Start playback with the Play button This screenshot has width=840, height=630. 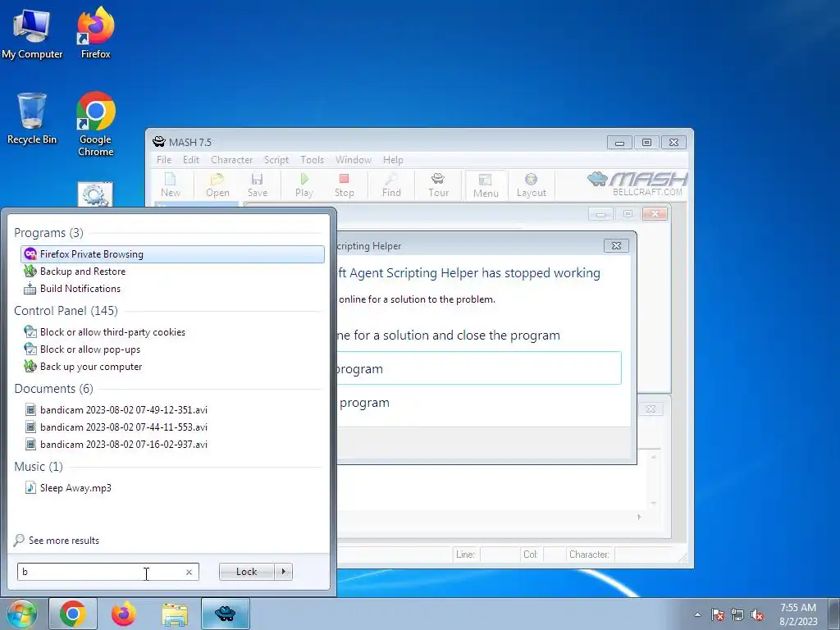tap(304, 185)
